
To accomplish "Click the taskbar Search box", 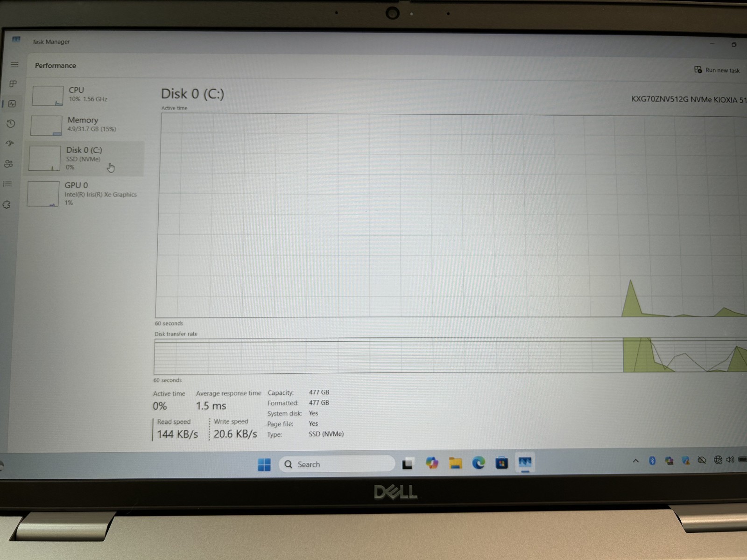I will pos(337,464).
